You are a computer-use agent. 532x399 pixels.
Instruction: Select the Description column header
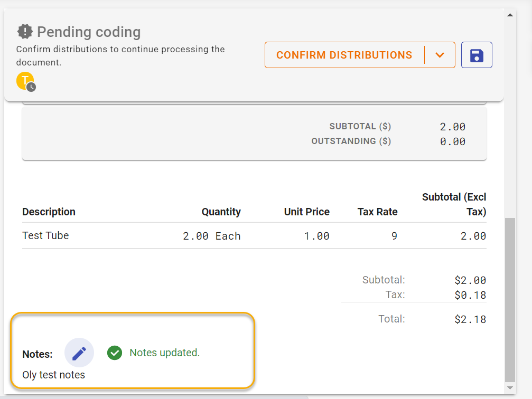pyautogui.click(x=49, y=212)
